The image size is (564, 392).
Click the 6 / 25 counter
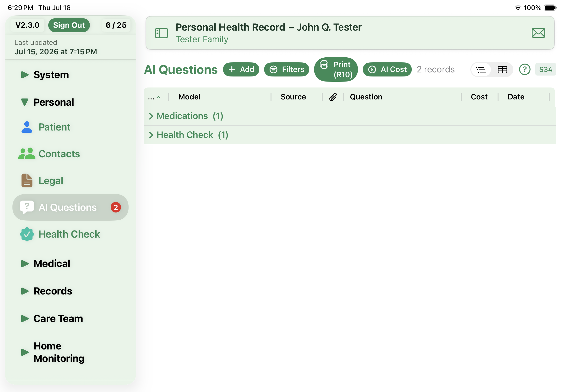click(116, 25)
